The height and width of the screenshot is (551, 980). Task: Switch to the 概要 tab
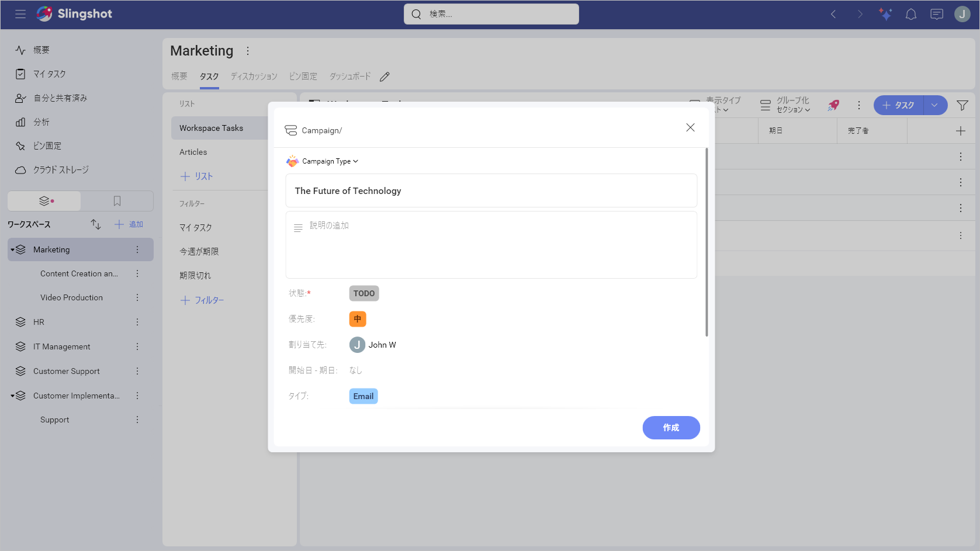(x=179, y=77)
